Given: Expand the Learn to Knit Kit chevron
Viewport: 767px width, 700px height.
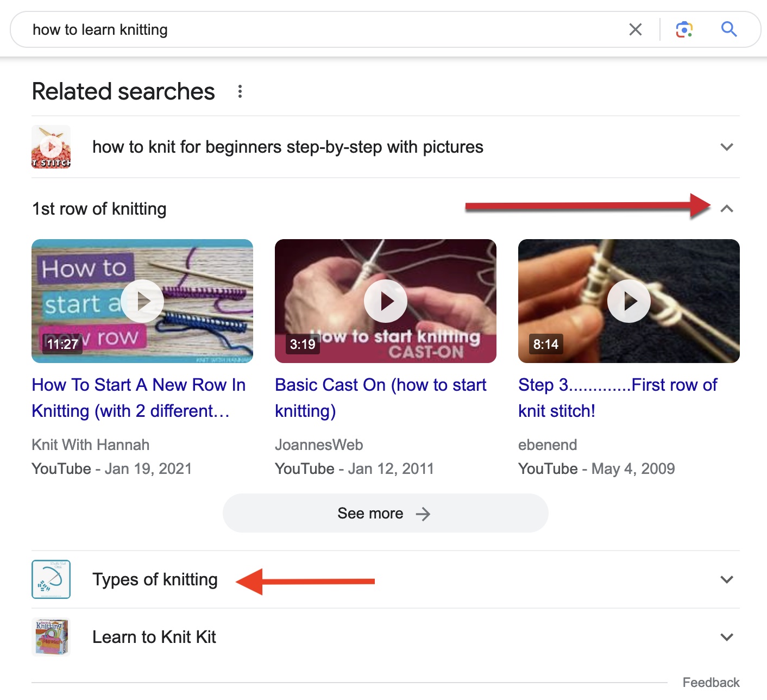Looking at the screenshot, I should click(x=726, y=637).
